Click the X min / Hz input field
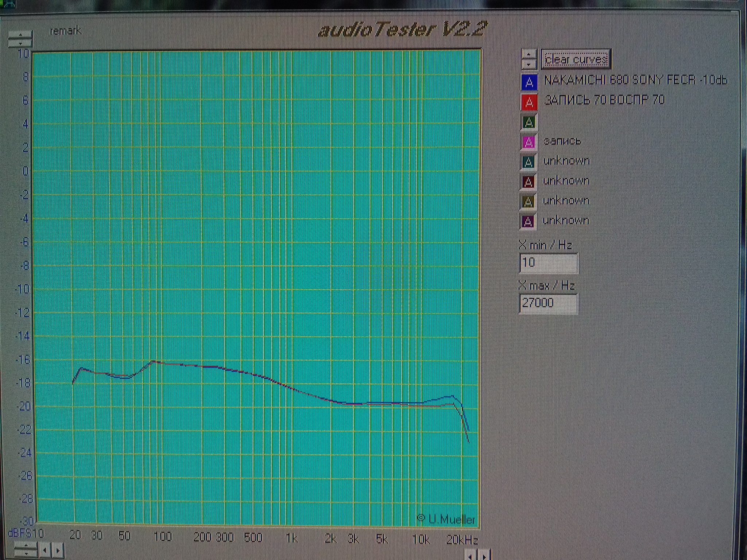Image resolution: width=747 pixels, height=560 pixels. (x=548, y=263)
